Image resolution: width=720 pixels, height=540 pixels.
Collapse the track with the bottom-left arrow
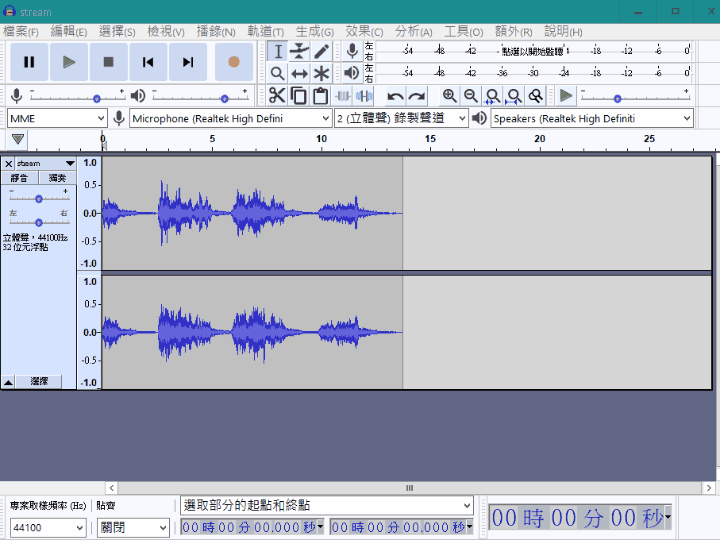pos(8,382)
